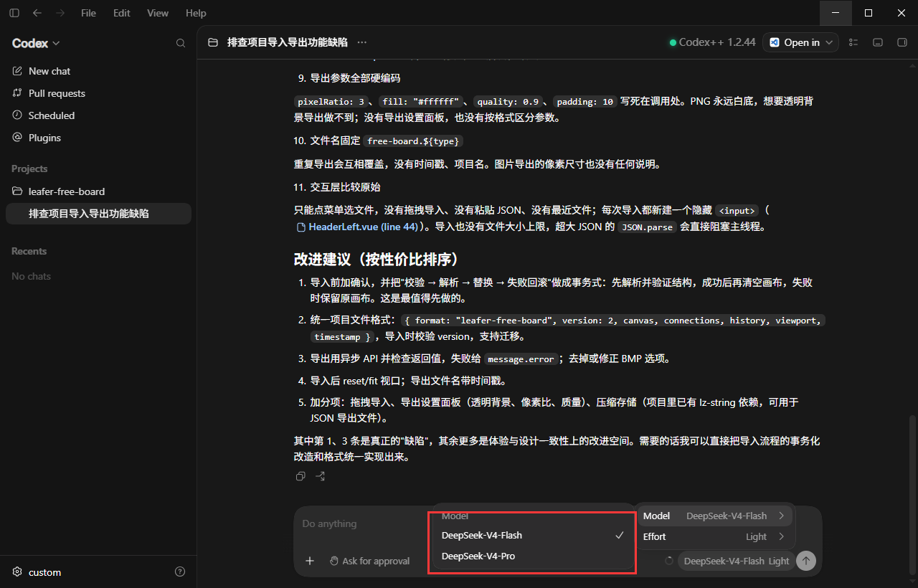The width and height of the screenshot is (918, 588).
Task: Open the HeaderLeft.vue (line 44) file link
Action: pyautogui.click(x=357, y=227)
